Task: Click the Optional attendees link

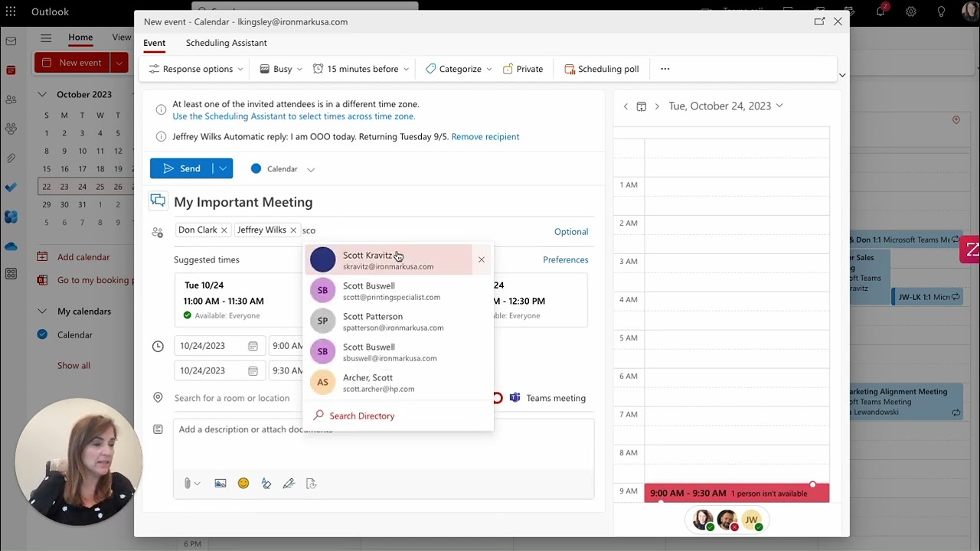Action: pyautogui.click(x=571, y=232)
